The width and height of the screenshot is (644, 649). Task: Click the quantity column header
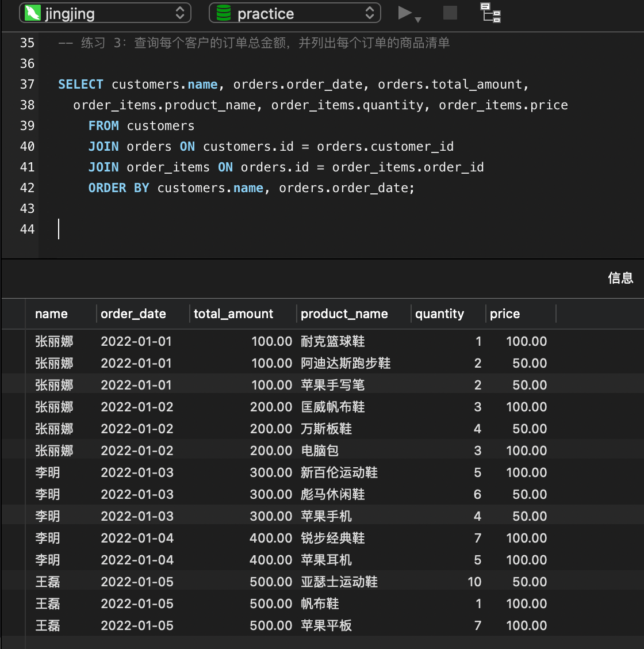pos(439,314)
